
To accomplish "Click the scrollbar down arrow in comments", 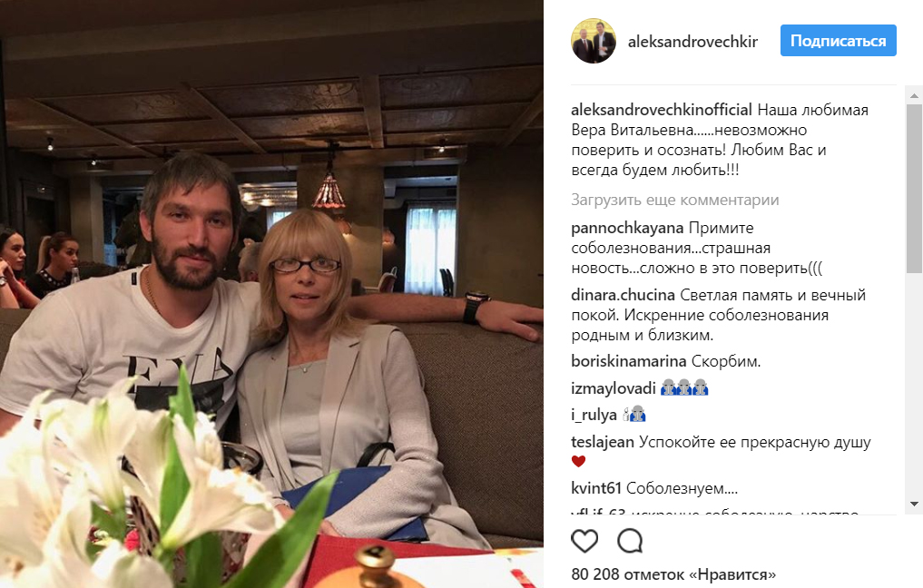I will pos(914,504).
